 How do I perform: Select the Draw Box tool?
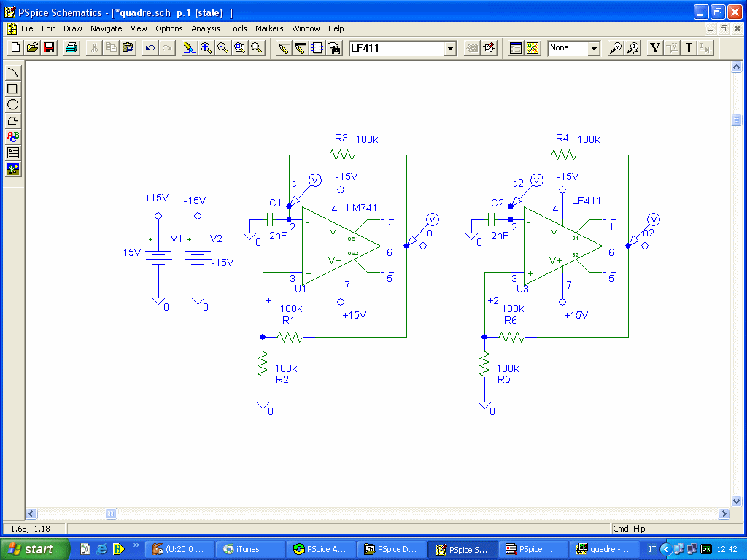coord(13,88)
